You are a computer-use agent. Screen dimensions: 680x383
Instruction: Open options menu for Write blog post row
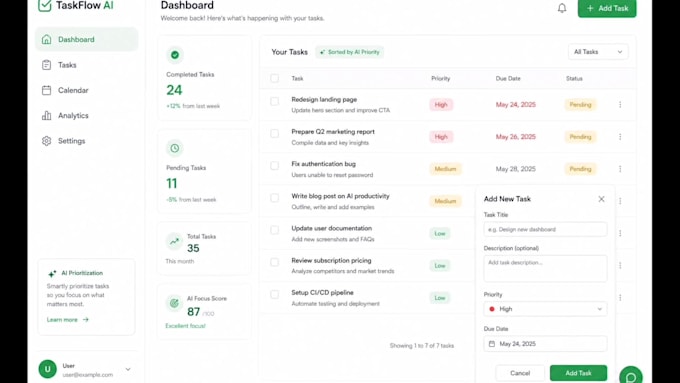pos(620,201)
